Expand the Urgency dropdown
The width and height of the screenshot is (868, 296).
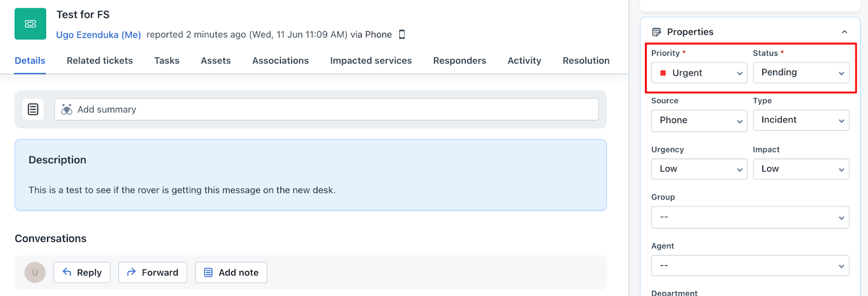[699, 169]
